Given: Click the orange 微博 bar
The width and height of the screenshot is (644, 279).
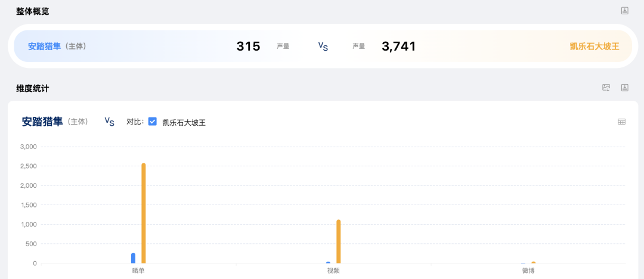Looking at the screenshot, I should pos(534,262).
